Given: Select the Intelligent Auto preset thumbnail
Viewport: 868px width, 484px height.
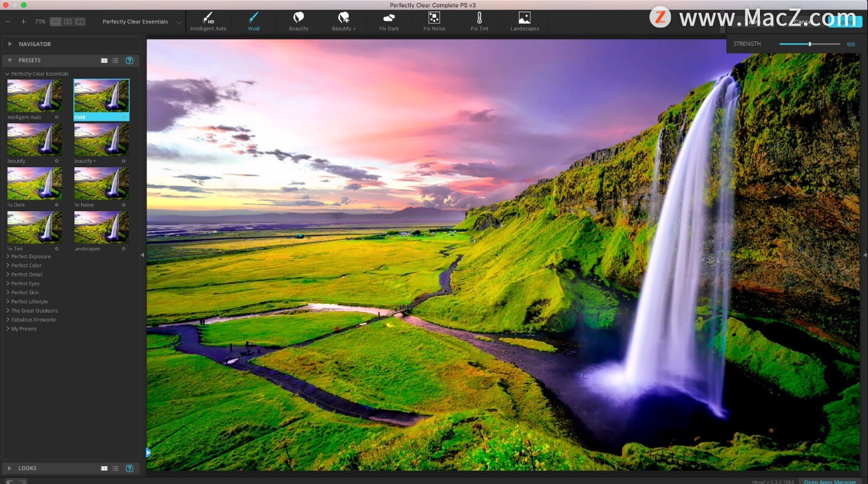Looking at the screenshot, I should (x=34, y=96).
